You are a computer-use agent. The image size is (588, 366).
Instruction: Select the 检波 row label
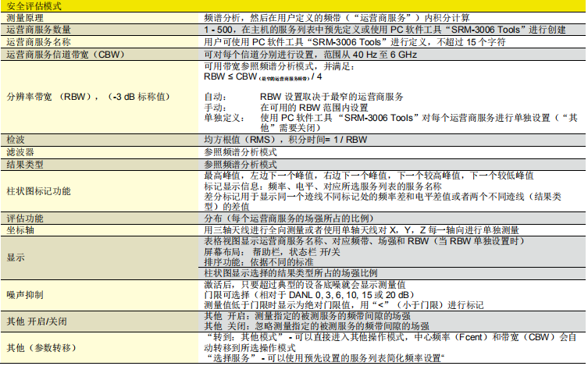(16, 140)
